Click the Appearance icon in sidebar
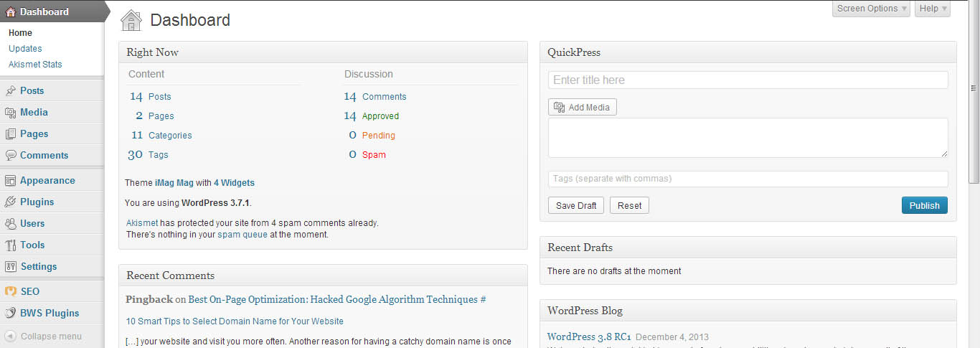The width and height of the screenshot is (980, 348). pos(11,181)
